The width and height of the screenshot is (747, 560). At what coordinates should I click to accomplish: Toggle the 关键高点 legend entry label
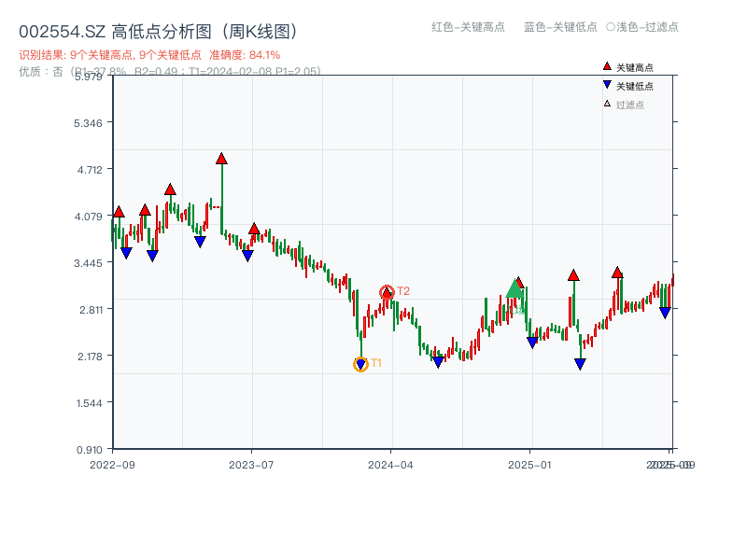click(635, 67)
